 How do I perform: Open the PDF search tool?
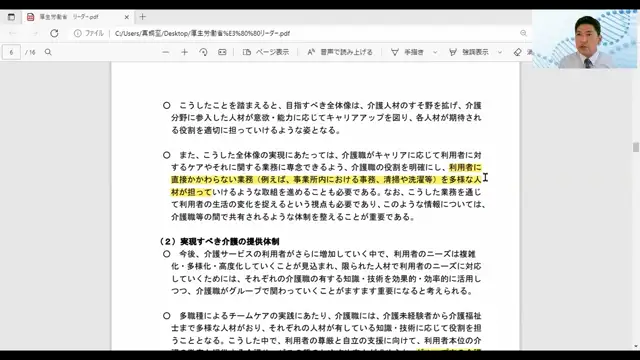[x=48, y=52]
